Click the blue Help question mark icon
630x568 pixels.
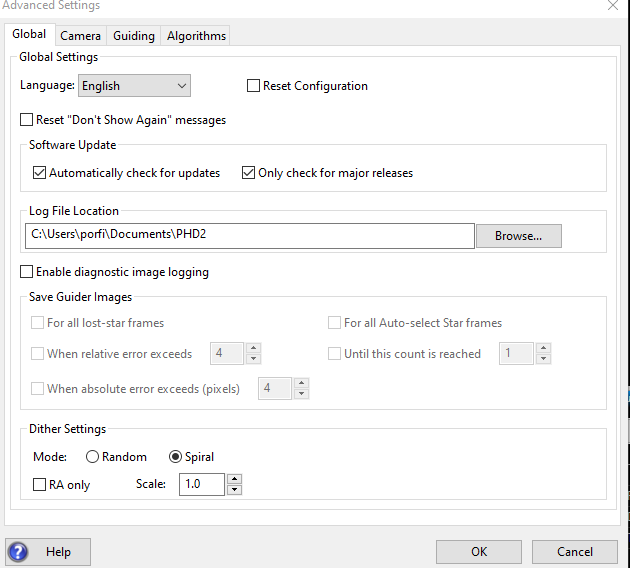[x=19, y=551]
